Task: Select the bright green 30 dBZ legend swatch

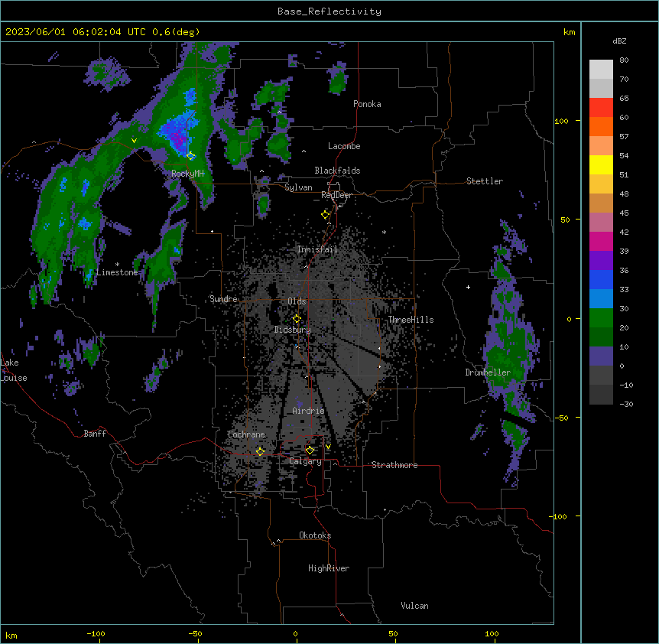Action: coord(601,318)
